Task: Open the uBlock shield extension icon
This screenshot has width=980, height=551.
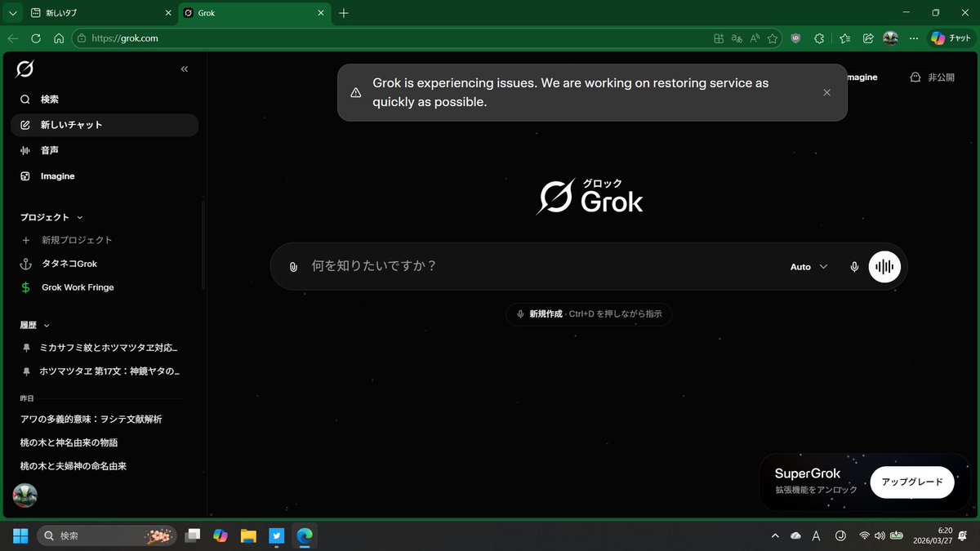Action: coord(796,38)
